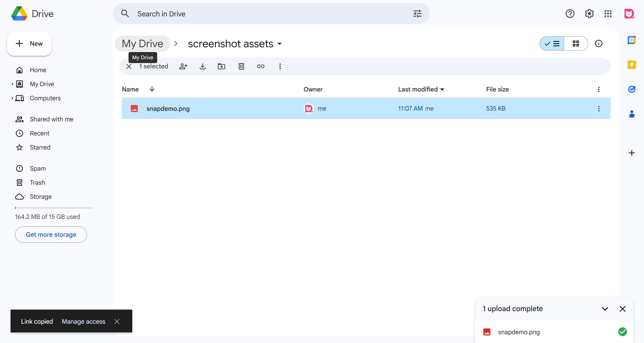Open advanced search filter options
This screenshot has width=644, height=343.
pos(417,14)
